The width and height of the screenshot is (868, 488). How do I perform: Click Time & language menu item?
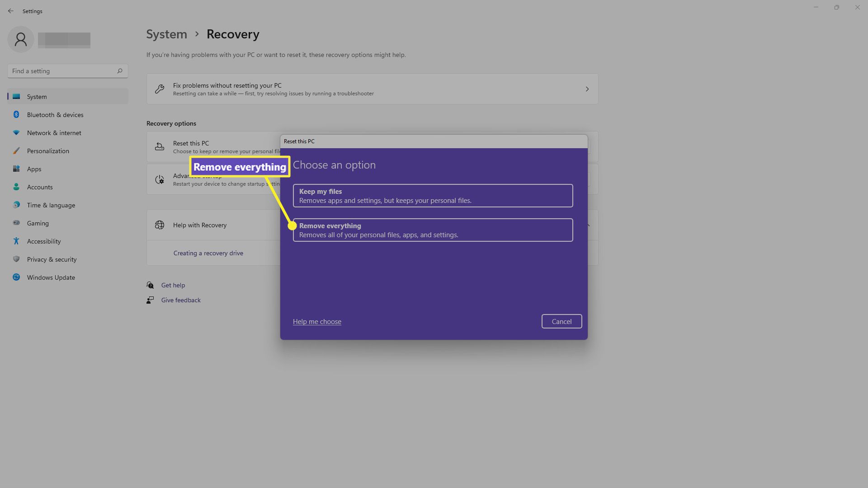[51, 204]
